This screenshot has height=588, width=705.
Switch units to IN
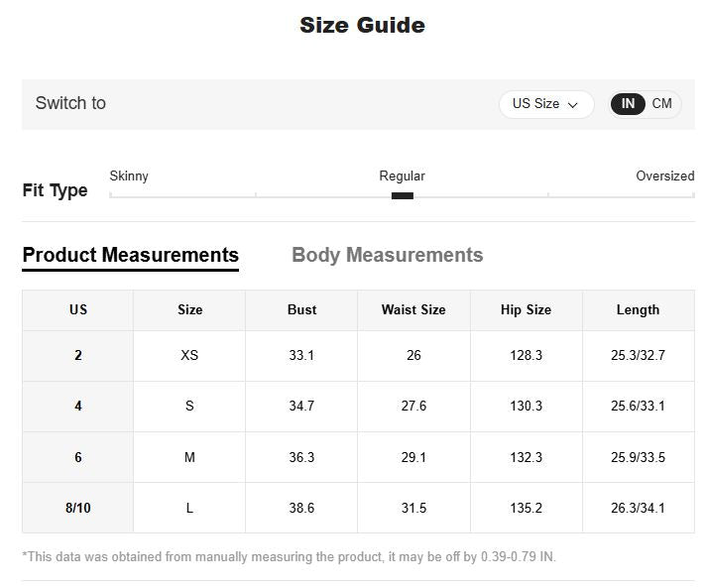pos(628,104)
